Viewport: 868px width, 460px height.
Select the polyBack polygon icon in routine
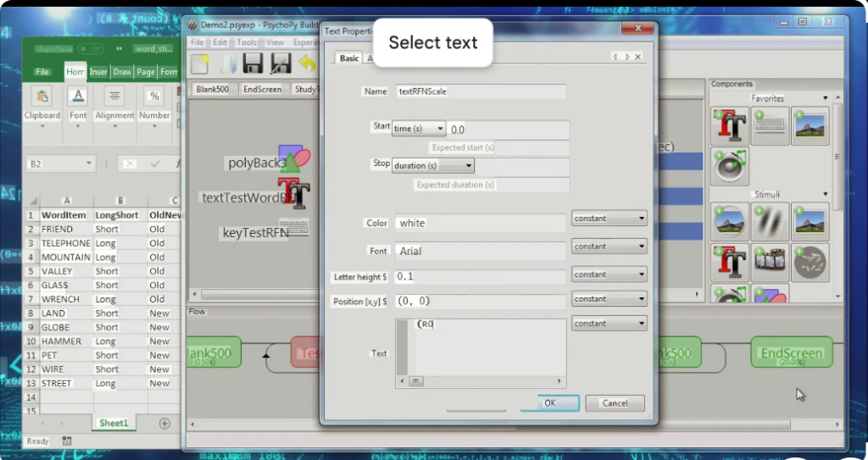(x=292, y=158)
